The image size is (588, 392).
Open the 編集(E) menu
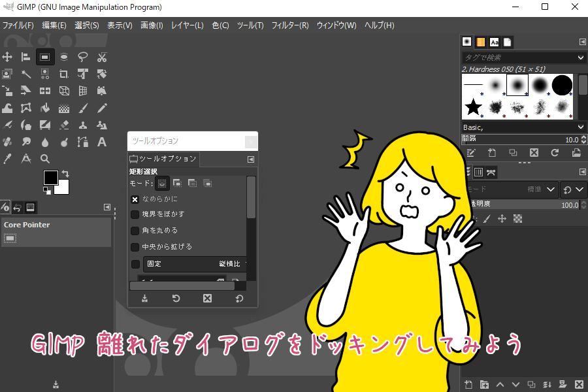tap(54, 25)
